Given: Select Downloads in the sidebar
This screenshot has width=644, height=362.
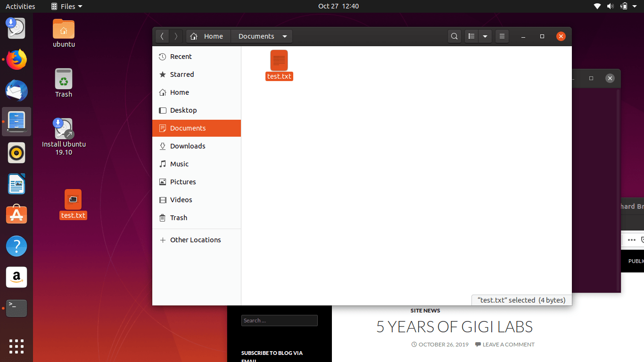Looking at the screenshot, I should 187,146.
